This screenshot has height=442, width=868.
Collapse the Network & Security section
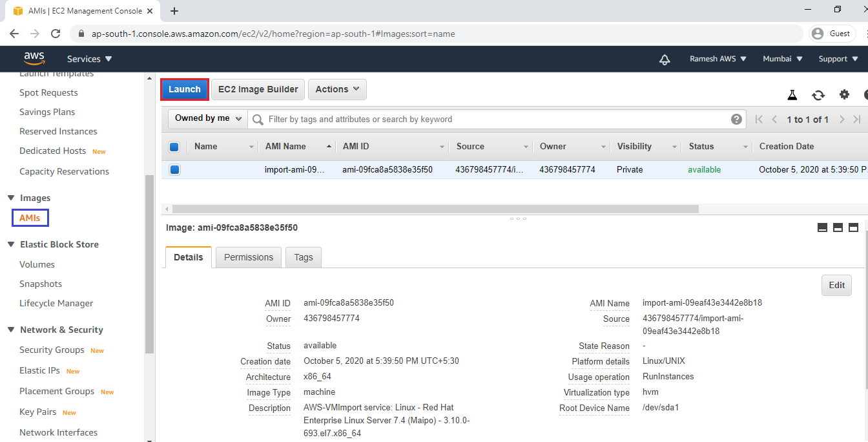(x=11, y=330)
